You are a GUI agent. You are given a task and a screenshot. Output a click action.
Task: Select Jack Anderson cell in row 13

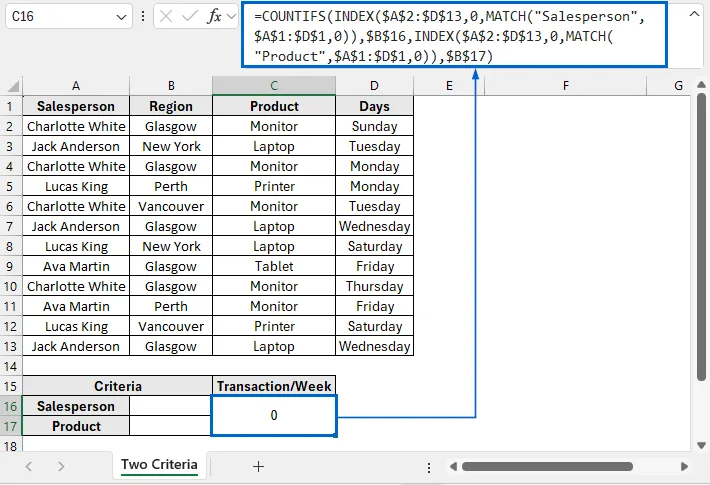coord(76,346)
